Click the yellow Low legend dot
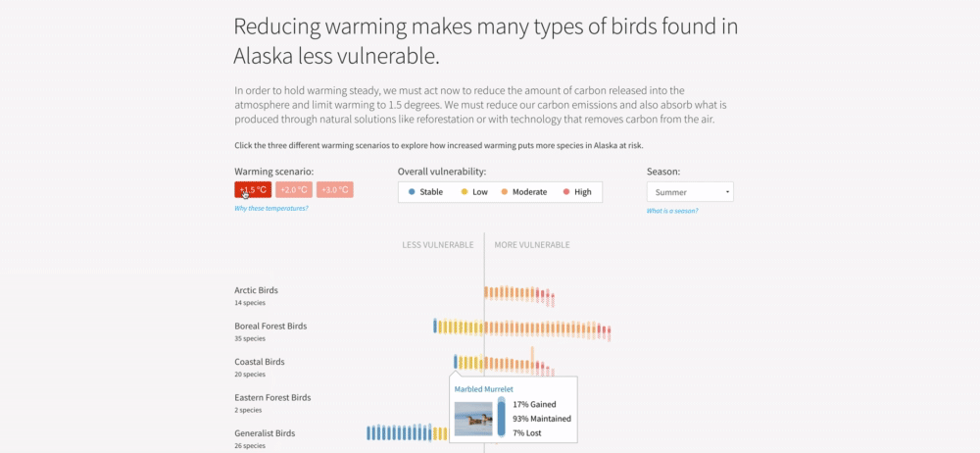This screenshot has width=980, height=453. click(x=465, y=192)
